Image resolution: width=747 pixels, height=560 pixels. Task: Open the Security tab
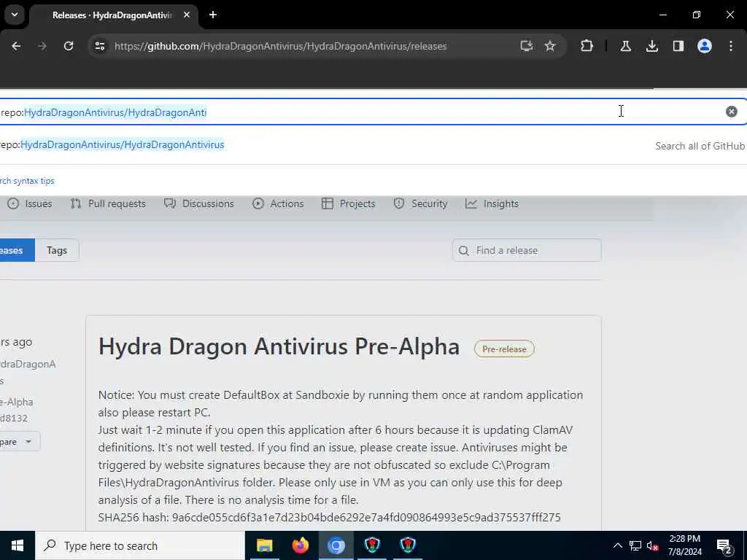click(420, 204)
